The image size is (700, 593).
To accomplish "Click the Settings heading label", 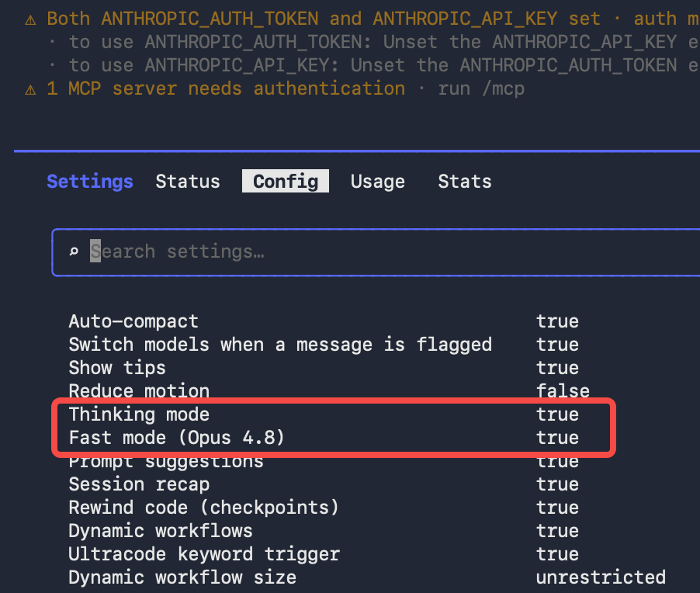I will pos(90,182).
